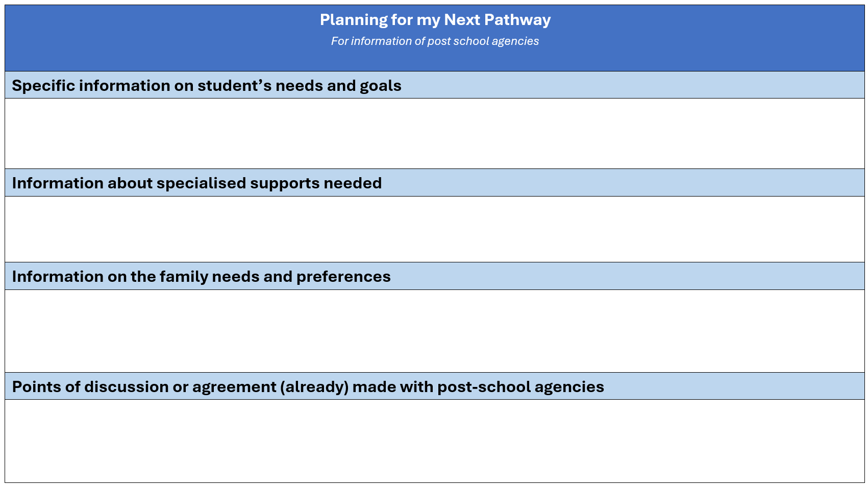Select the "Points of discussion or agreement" heading

point(308,387)
